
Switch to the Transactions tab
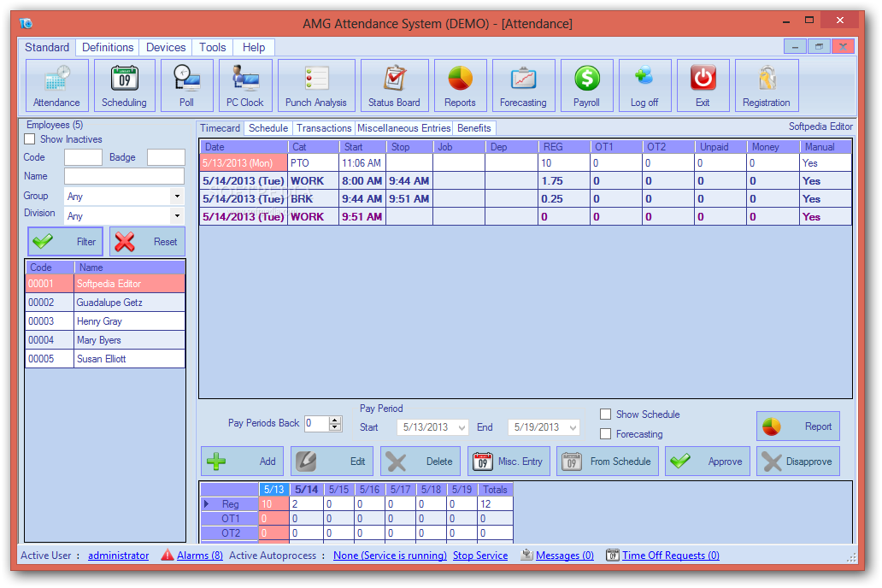pos(324,128)
